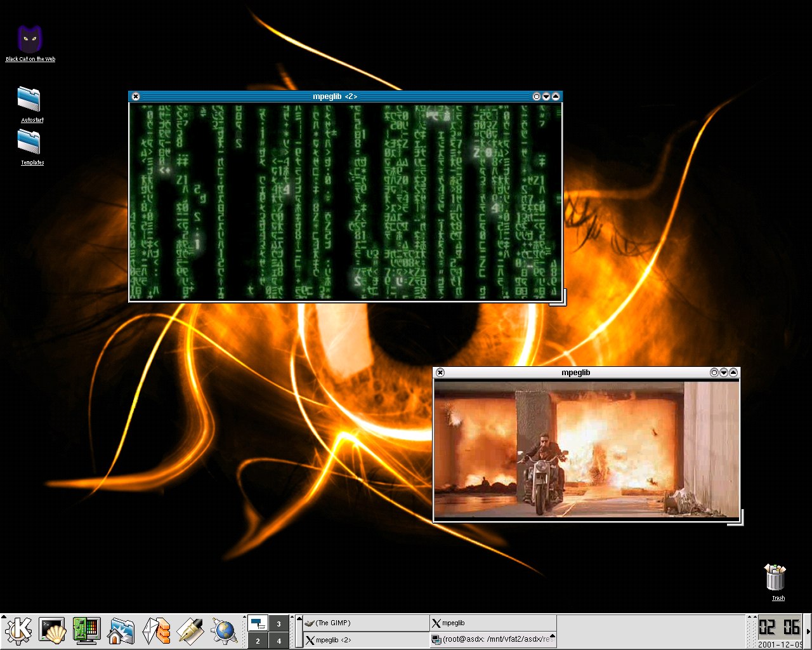
Task: Hide the panel with right edge arrow
Action: (x=808, y=631)
